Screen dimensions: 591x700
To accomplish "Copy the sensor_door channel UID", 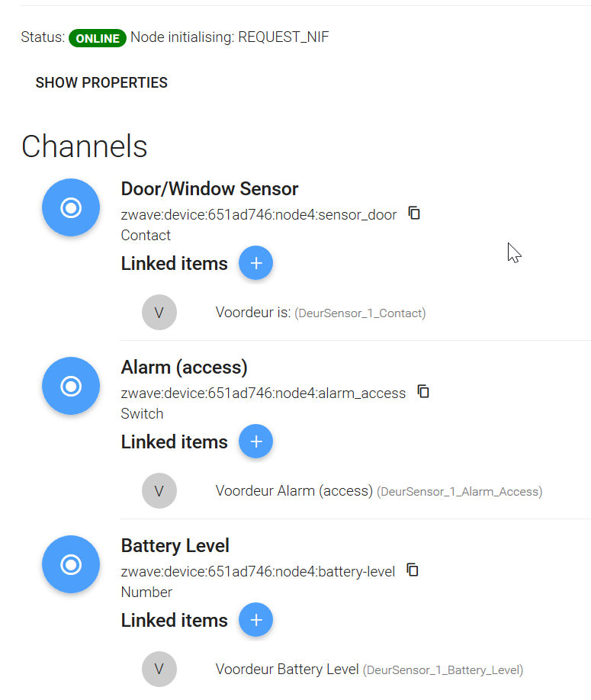I will click(414, 214).
